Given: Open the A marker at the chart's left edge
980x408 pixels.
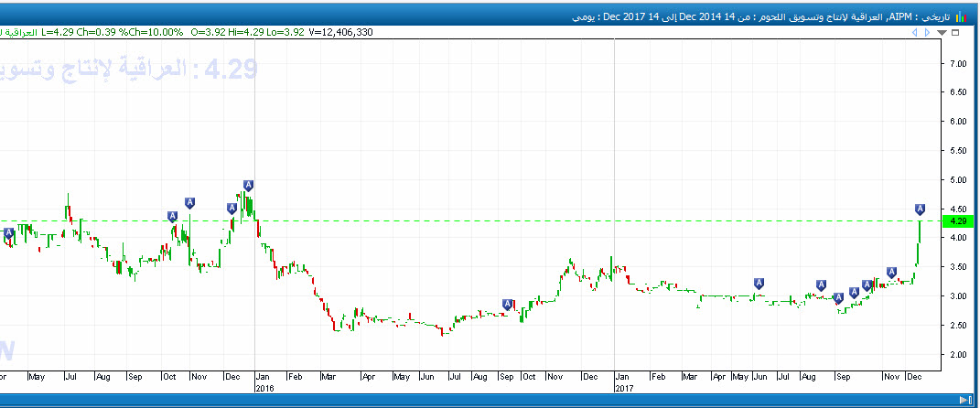Looking at the screenshot, I should pyautogui.click(x=9, y=233).
